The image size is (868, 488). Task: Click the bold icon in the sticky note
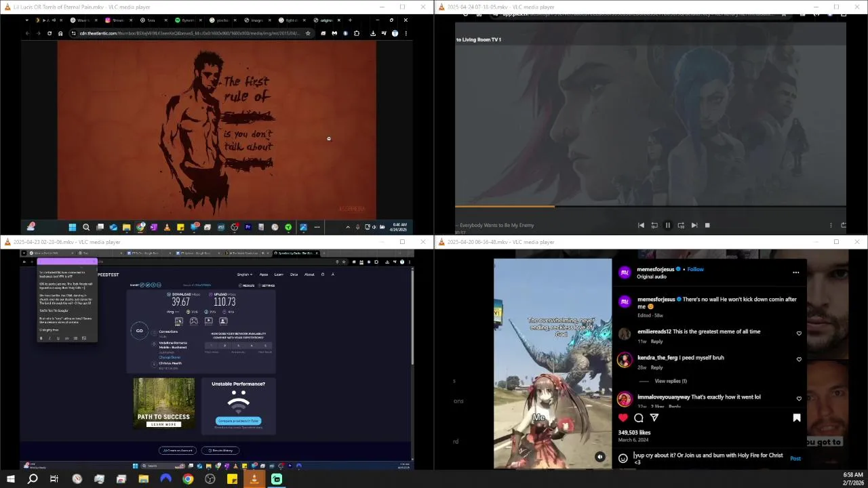click(41, 338)
